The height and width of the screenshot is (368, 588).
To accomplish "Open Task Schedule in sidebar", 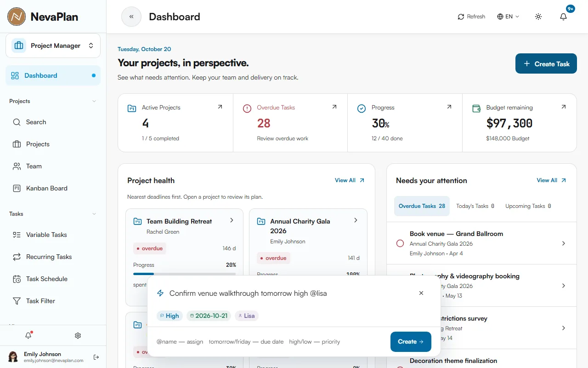I will pos(53,279).
